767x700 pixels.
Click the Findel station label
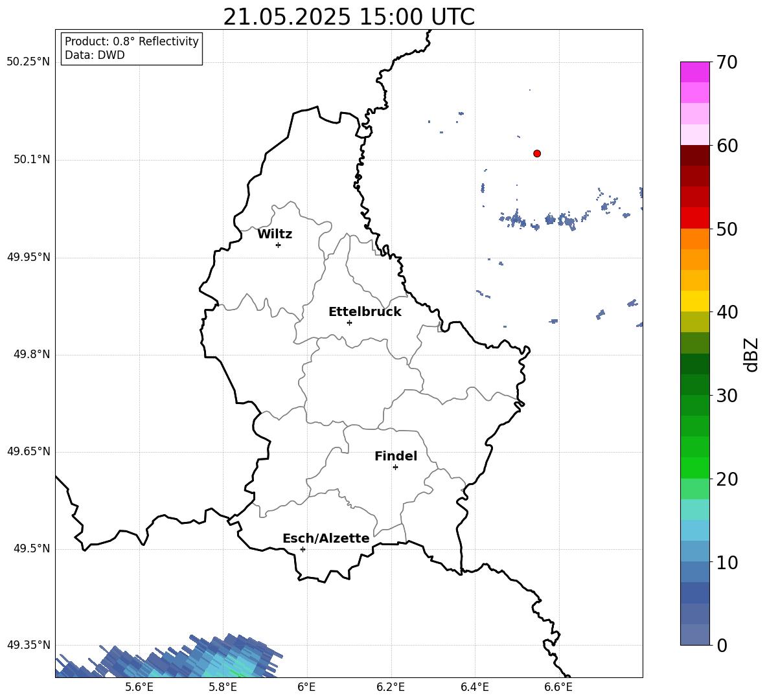(396, 456)
